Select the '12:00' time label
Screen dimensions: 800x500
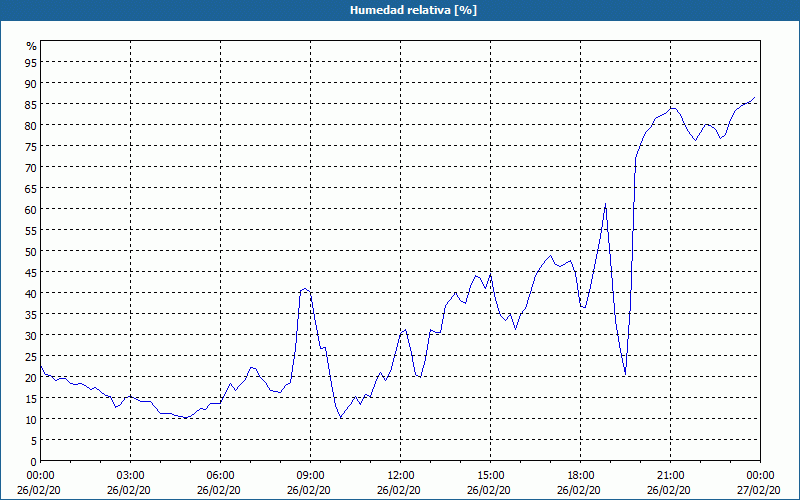[401, 476]
